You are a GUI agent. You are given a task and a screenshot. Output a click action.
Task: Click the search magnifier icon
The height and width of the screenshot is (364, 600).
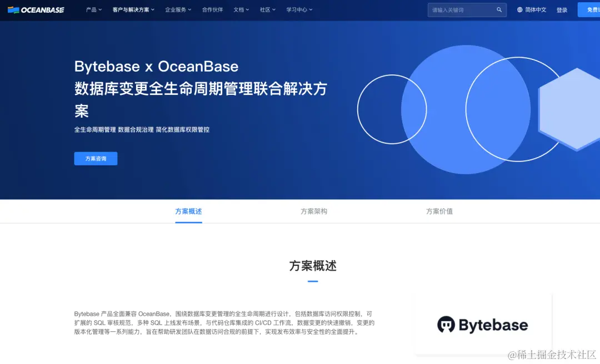499,10
